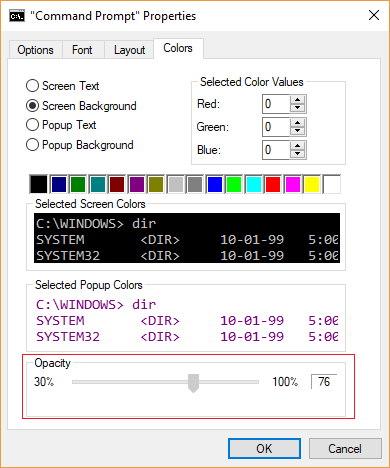Decrease the Green value with down arrow
390x468 pixels.
click(297, 131)
